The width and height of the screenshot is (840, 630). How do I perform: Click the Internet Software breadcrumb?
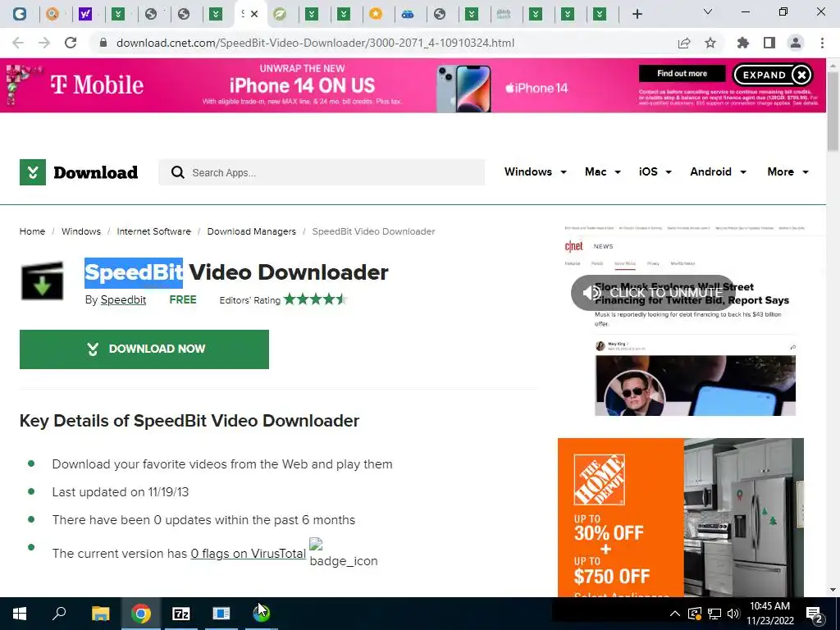pos(153,231)
